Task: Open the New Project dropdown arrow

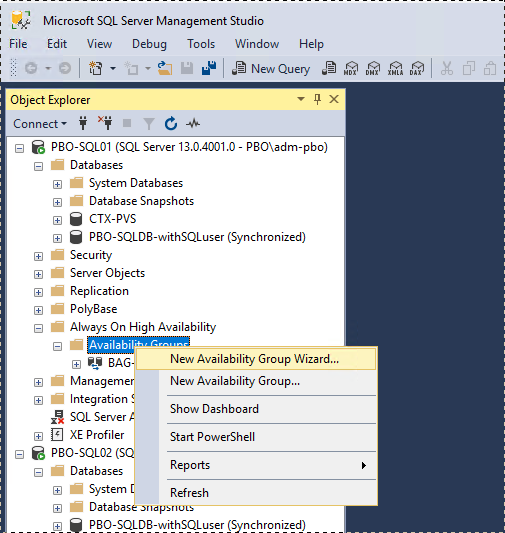Action: [113, 68]
